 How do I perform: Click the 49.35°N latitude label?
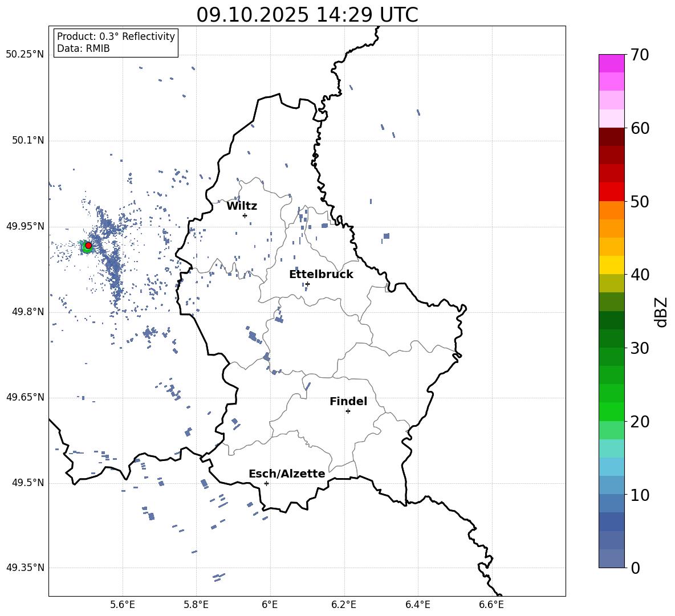25,568
